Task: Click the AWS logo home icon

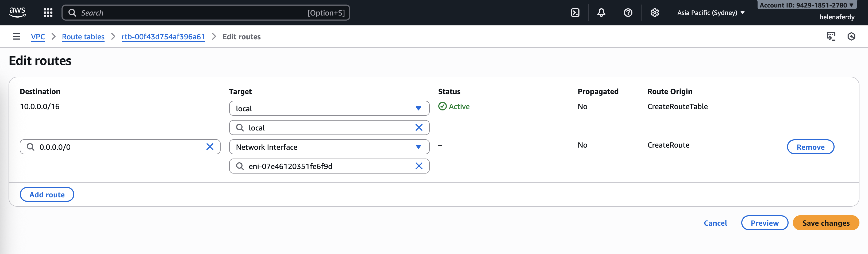Action: pyautogui.click(x=17, y=13)
